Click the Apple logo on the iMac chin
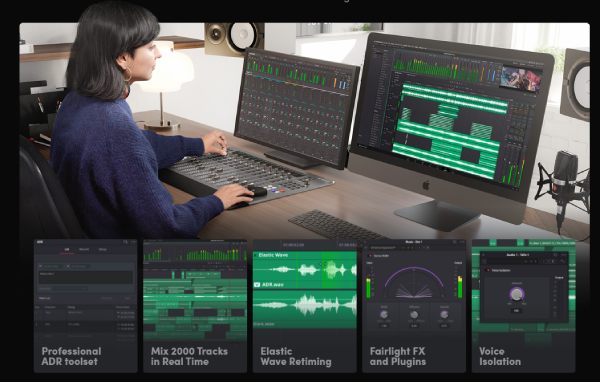 click(426, 186)
